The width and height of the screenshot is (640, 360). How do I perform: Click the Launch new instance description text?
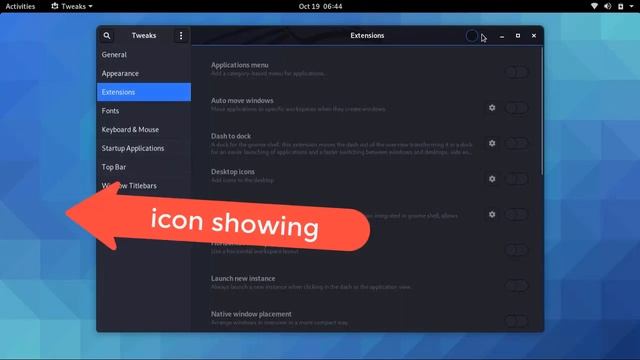pyautogui.click(x=311, y=287)
